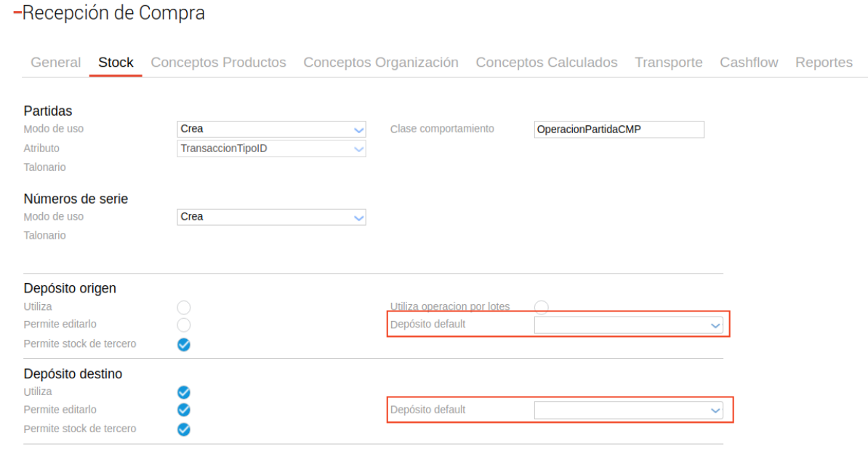Open the Atributo TransaccionTipoID dropdown

coord(271,148)
